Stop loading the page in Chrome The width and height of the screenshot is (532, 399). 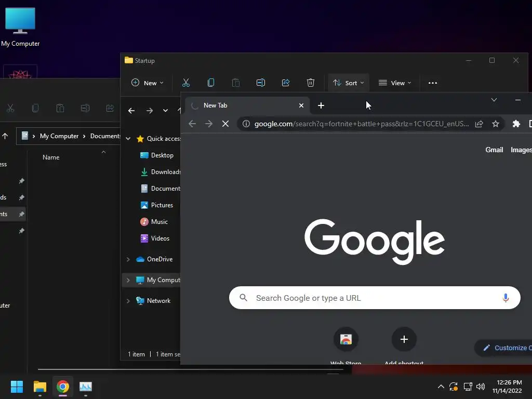(225, 124)
